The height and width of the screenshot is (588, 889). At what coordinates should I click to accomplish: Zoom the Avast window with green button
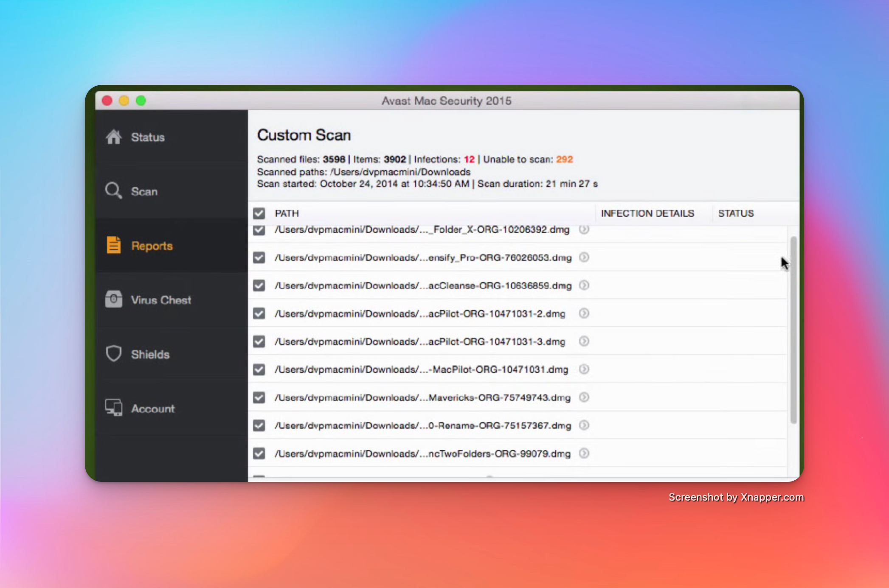point(141,101)
